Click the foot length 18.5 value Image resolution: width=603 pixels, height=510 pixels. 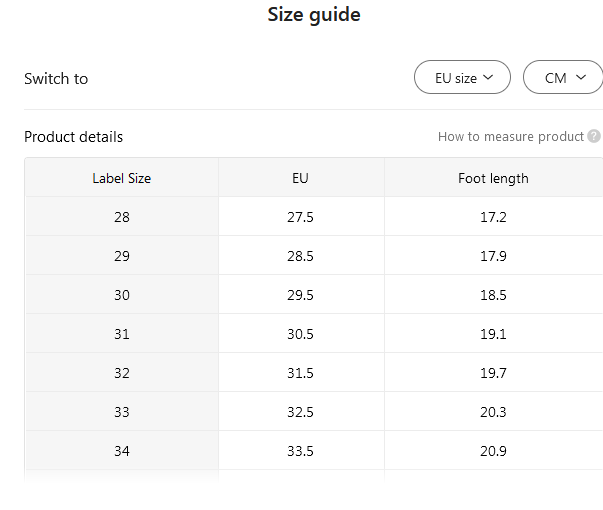point(493,295)
